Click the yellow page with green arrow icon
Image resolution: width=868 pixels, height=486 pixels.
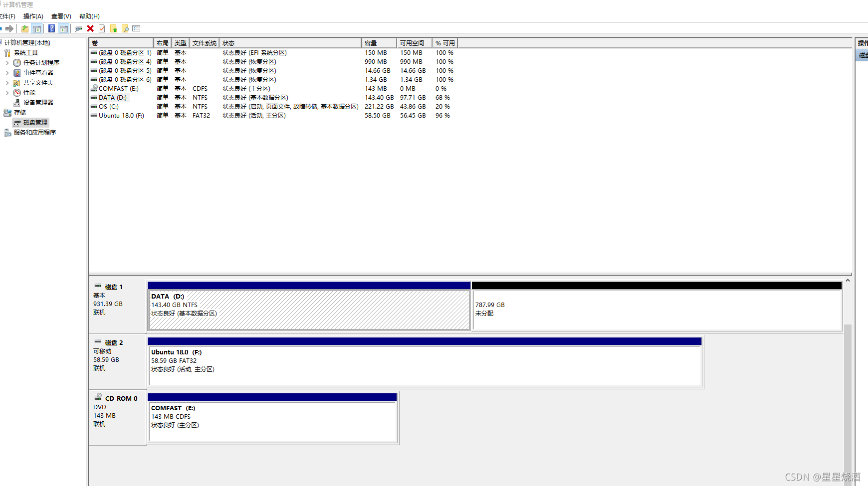point(114,28)
